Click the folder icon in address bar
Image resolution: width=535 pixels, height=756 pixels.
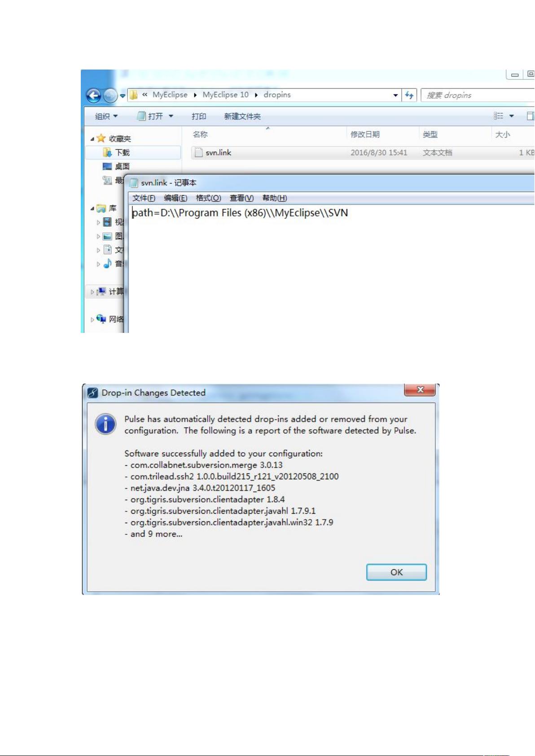click(x=134, y=95)
